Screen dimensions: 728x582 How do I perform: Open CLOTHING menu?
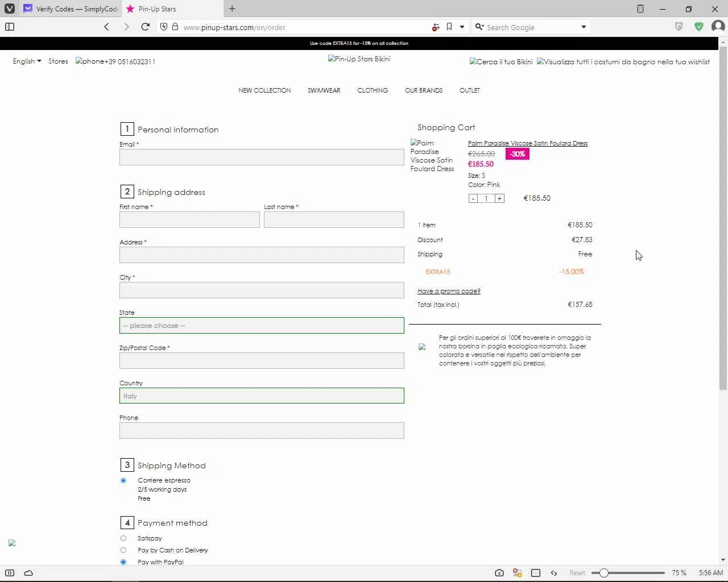[x=373, y=90]
